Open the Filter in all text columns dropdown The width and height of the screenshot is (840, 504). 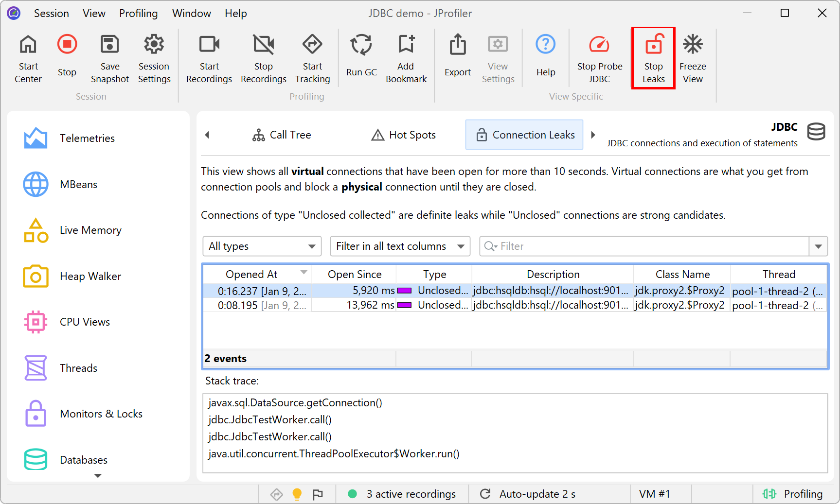400,246
